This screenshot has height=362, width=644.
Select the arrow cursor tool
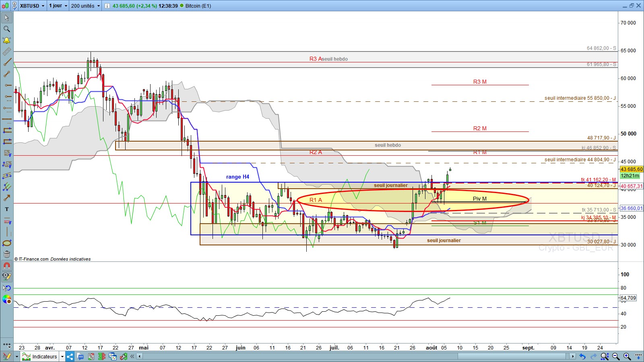(x=7, y=18)
